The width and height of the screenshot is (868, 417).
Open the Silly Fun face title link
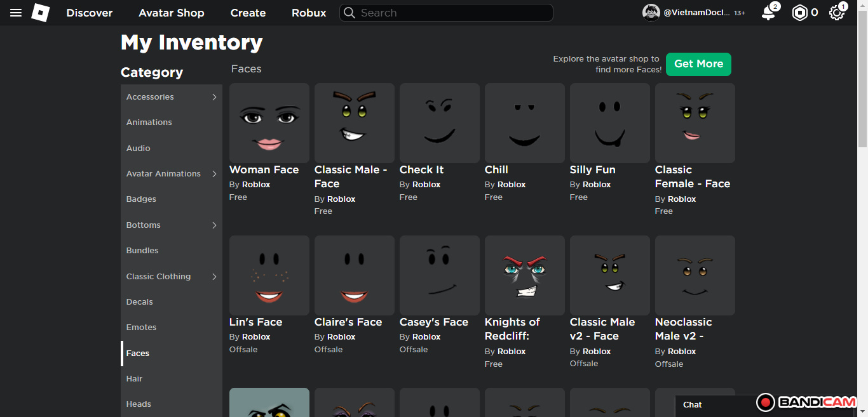pos(592,170)
